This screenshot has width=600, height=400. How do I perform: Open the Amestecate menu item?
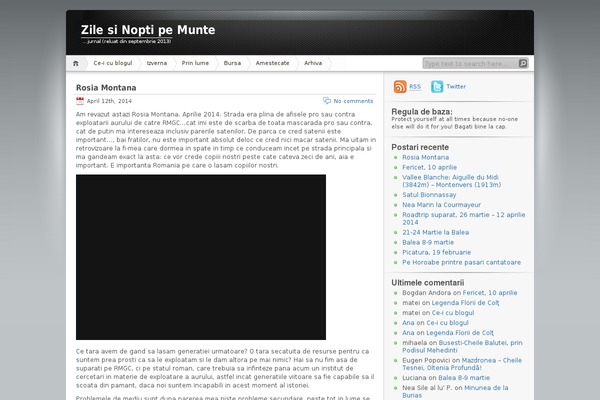272,63
